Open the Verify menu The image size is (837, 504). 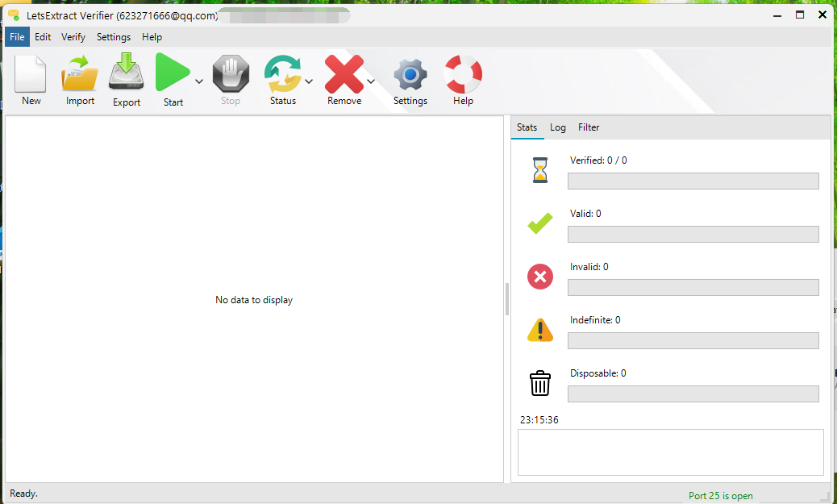click(73, 37)
